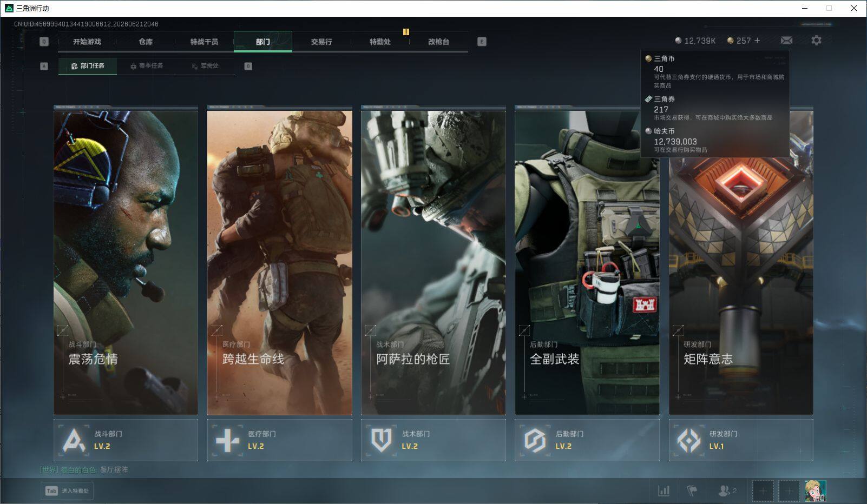Click the E key hint icon
The image size is (867, 504).
pyautogui.click(x=482, y=42)
